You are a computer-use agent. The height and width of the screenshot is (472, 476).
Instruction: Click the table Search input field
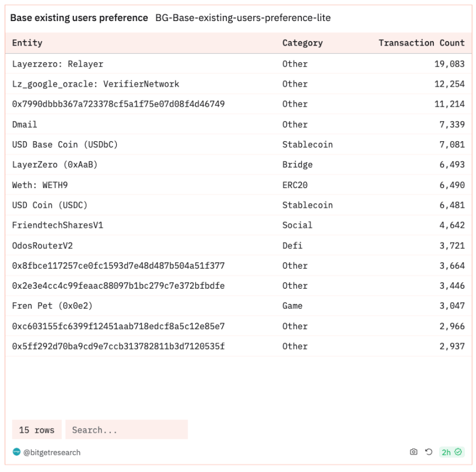[x=126, y=430]
